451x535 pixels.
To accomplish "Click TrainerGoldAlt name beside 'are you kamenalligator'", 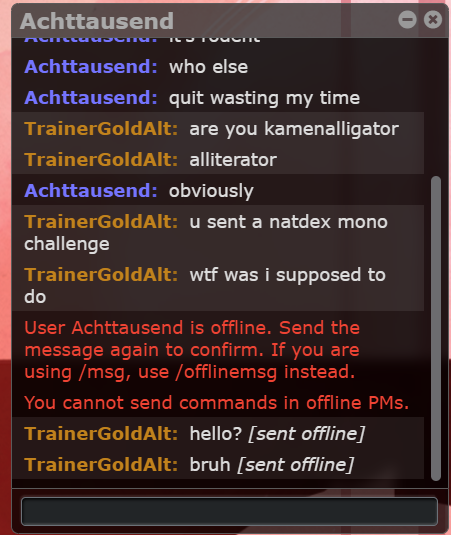I will pyautogui.click(x=101, y=129).
